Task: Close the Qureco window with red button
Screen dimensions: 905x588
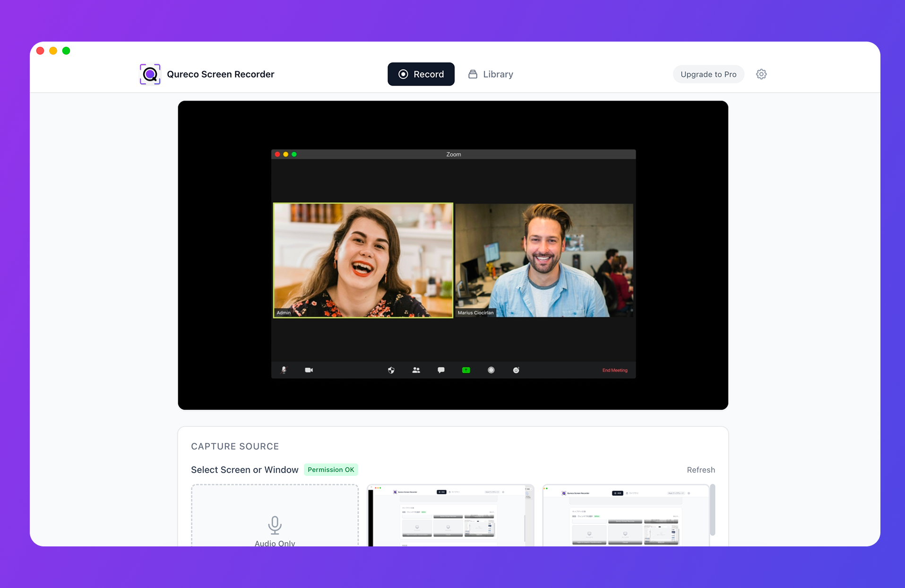Action: [40, 51]
